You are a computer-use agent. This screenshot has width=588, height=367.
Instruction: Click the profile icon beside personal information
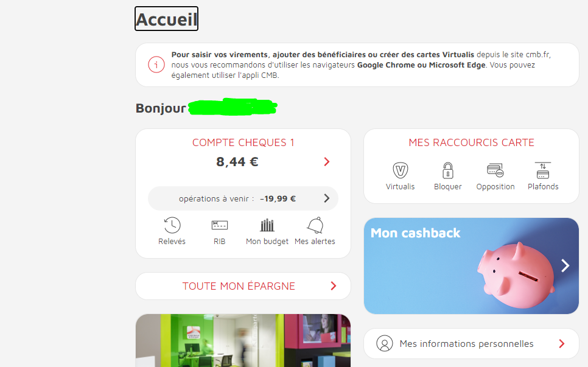point(384,343)
